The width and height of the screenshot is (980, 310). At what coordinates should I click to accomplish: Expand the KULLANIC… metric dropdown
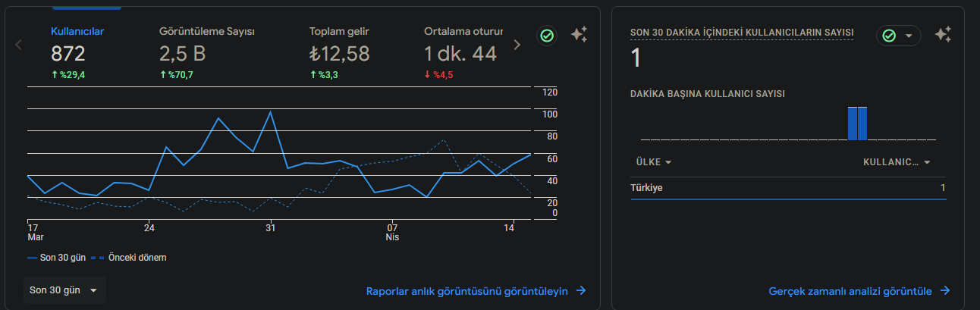tap(897, 162)
